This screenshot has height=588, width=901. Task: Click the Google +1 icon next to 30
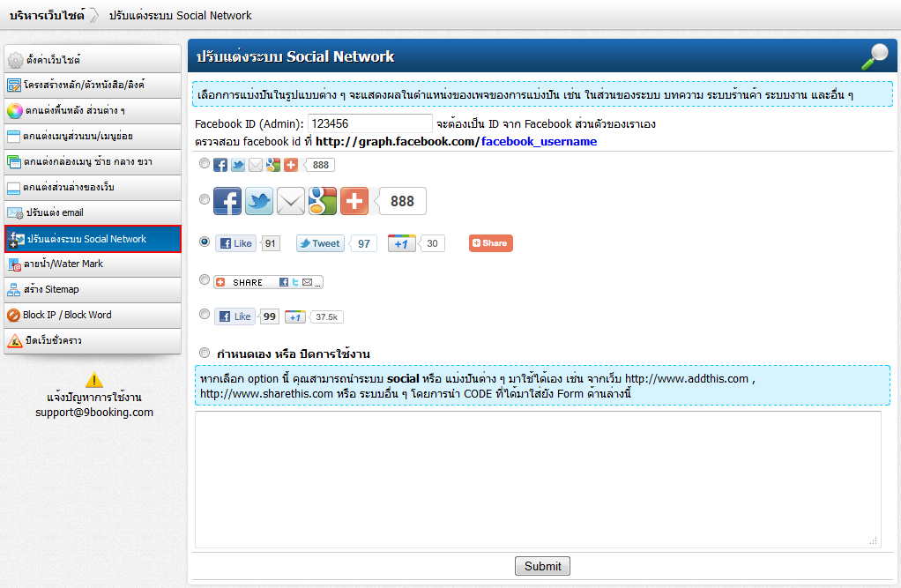(402, 243)
